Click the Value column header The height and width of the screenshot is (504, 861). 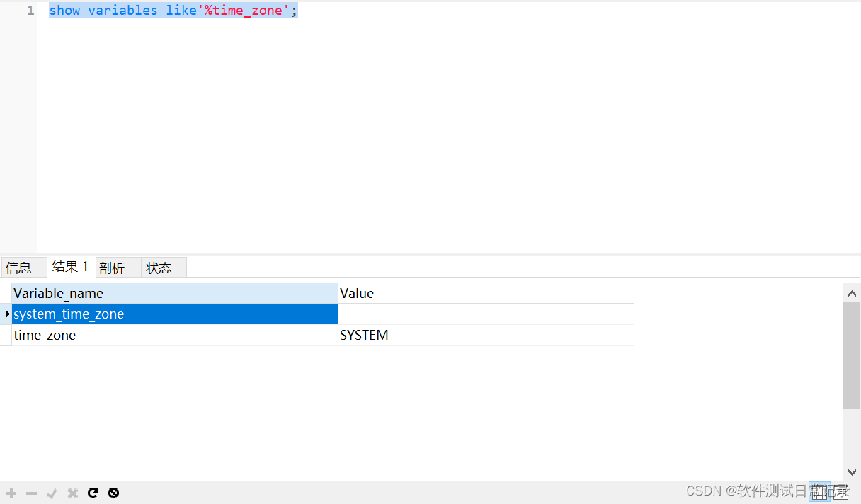click(x=486, y=293)
